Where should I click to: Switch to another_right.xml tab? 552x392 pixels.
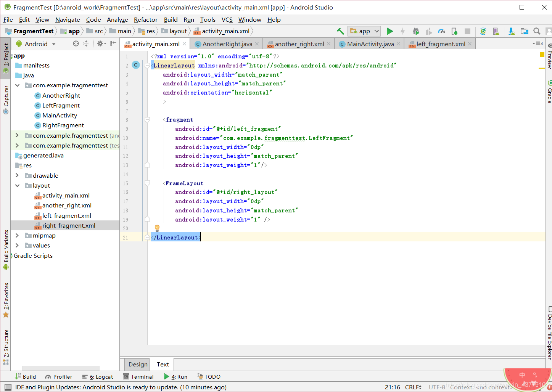click(299, 44)
